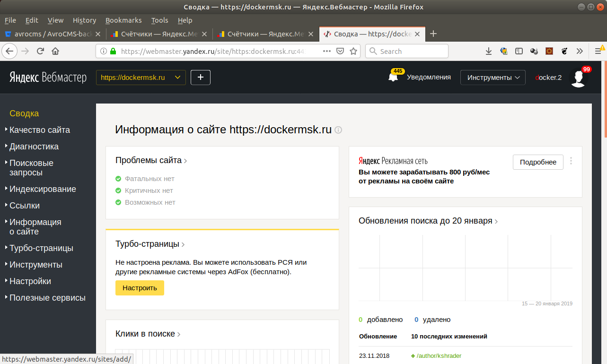607x364 pixels.
Task: Open the Firefox downloads panel
Action: (489, 51)
